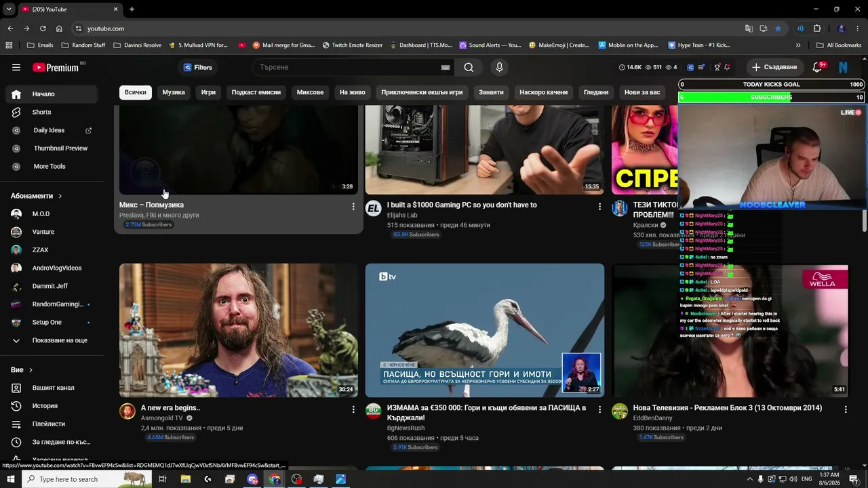
Task: Open a new Chrome tab
Action: click(x=132, y=9)
